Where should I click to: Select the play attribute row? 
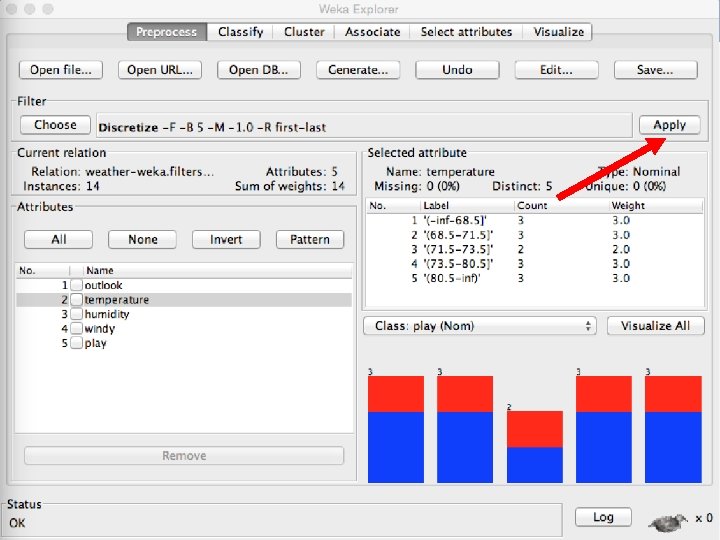[184, 343]
